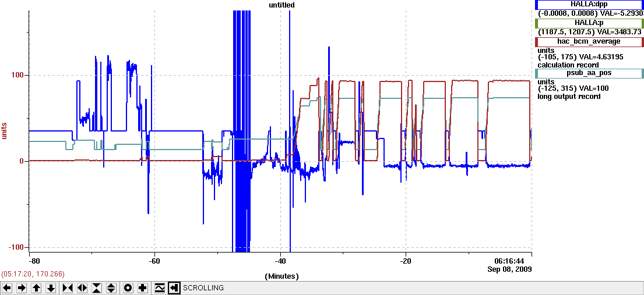Image resolution: width=644 pixels, height=295 pixels.
Task: Select the hac_bcm_average legend button
Action: tap(589, 41)
